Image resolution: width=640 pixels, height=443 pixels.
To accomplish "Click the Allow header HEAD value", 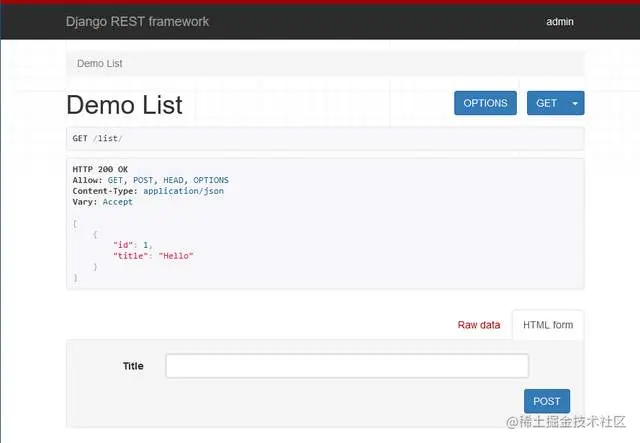I will point(173,180).
